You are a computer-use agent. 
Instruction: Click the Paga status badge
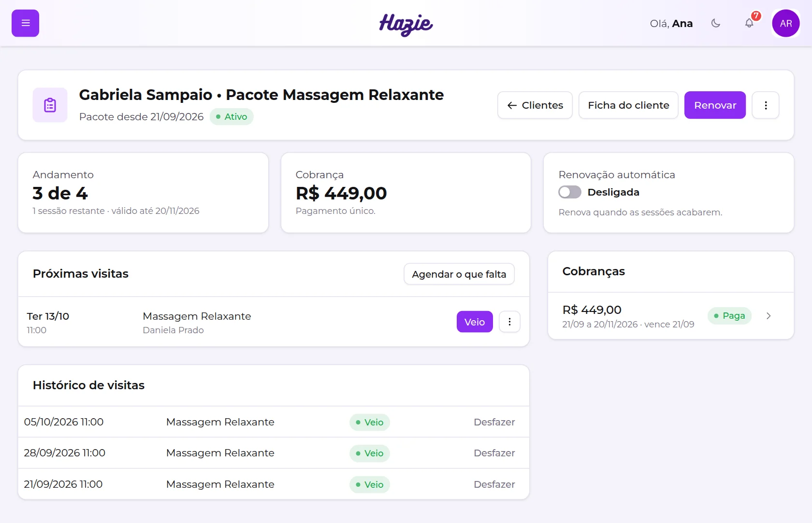[729, 316]
